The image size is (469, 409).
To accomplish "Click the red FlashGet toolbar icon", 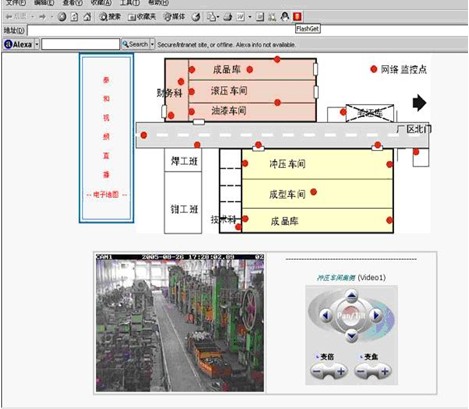I will (x=297, y=16).
